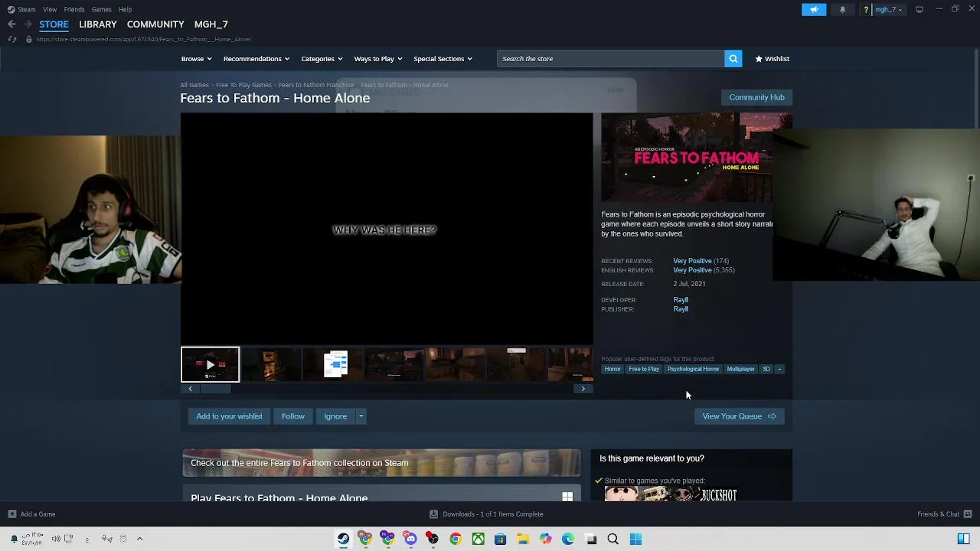Click the back navigation arrow
The height and width of the screenshot is (551, 980).
pos(12,24)
